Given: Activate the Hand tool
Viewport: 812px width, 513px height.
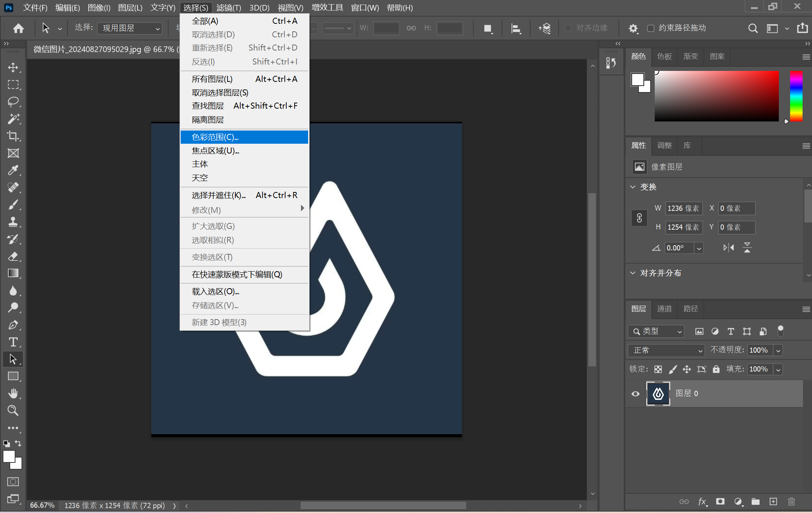Looking at the screenshot, I should (x=13, y=393).
